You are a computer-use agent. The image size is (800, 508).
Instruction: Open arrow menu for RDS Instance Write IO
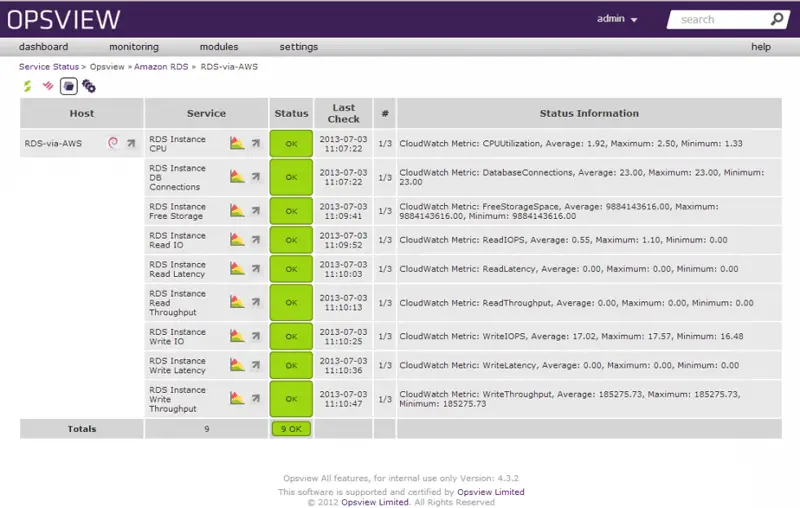pyautogui.click(x=256, y=336)
